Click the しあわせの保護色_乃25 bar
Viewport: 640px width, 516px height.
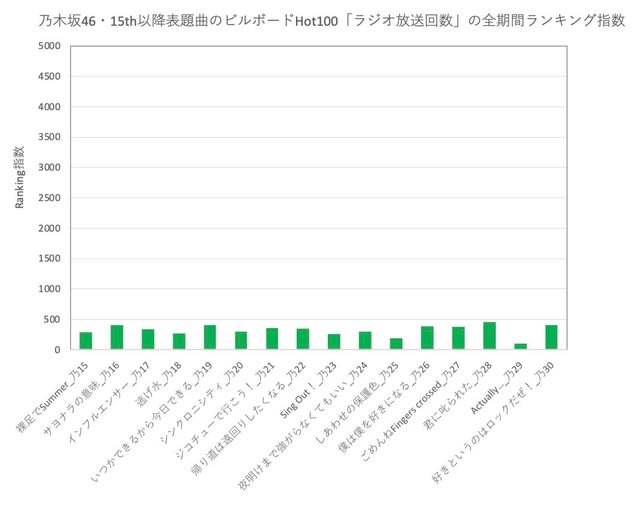pyautogui.click(x=396, y=344)
